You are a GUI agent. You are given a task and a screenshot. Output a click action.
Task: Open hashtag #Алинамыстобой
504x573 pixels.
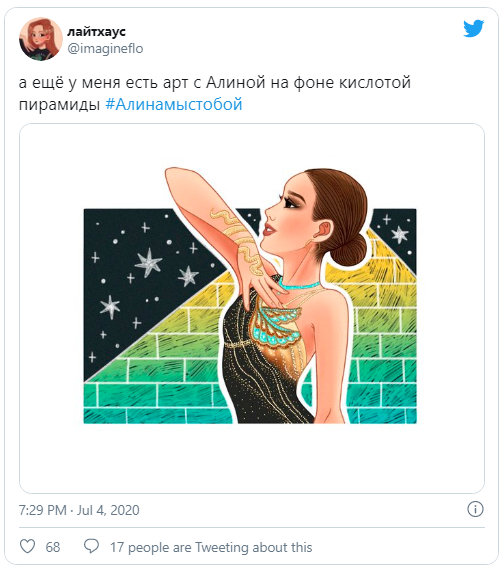pyautogui.click(x=174, y=104)
